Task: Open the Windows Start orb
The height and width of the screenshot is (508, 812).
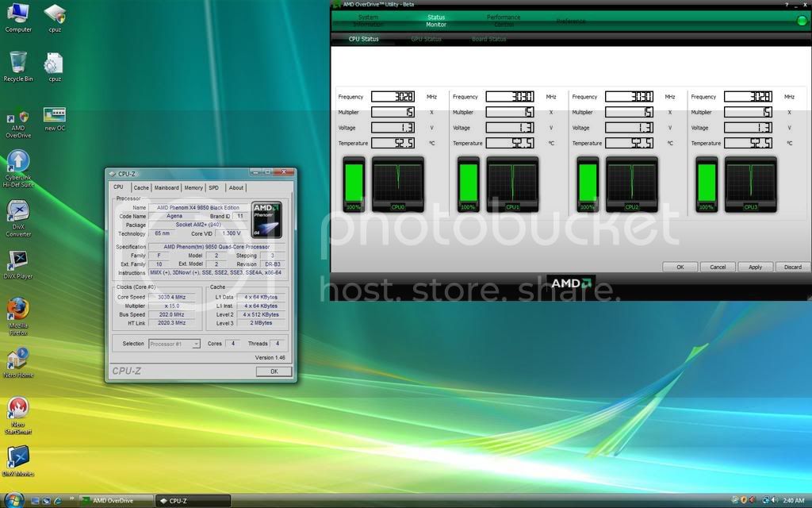Action: click(x=14, y=500)
